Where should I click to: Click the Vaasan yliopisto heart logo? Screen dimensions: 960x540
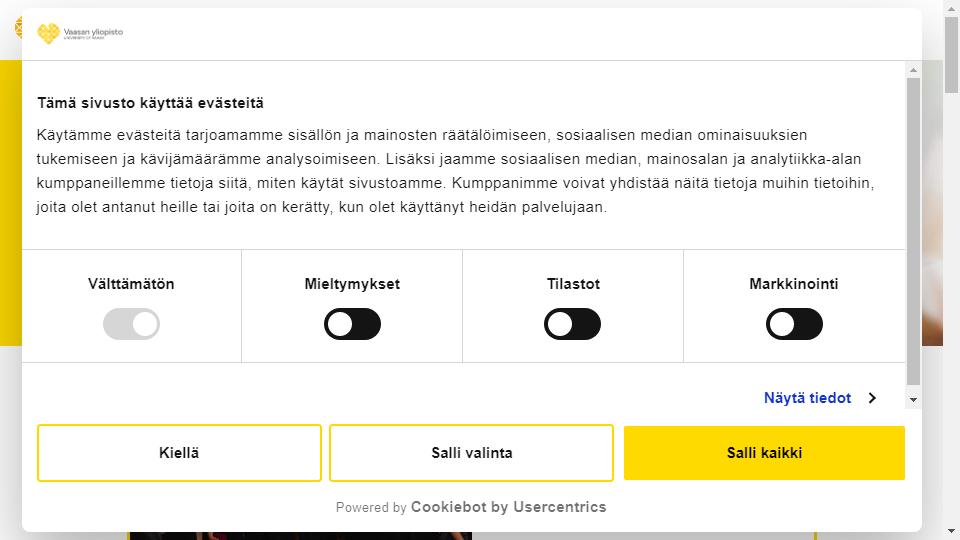click(48, 33)
